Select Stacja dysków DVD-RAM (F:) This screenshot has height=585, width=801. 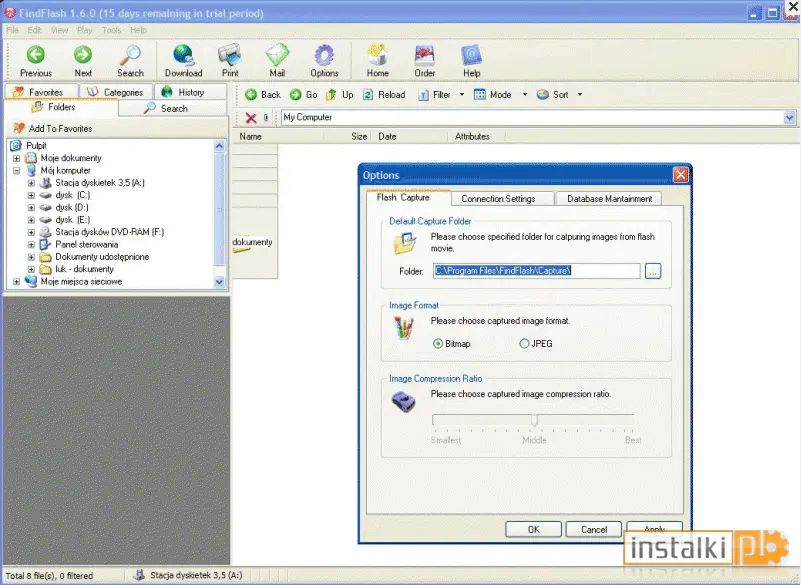tap(109, 232)
